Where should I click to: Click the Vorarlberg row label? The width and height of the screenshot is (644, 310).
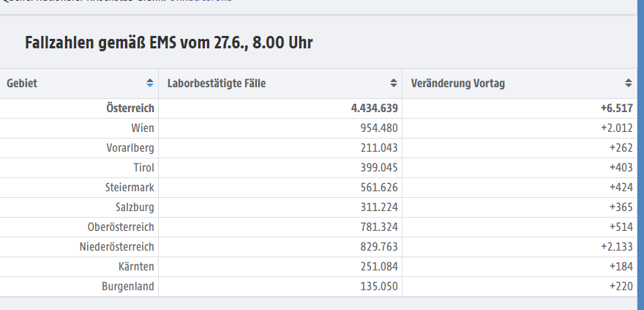(x=130, y=148)
